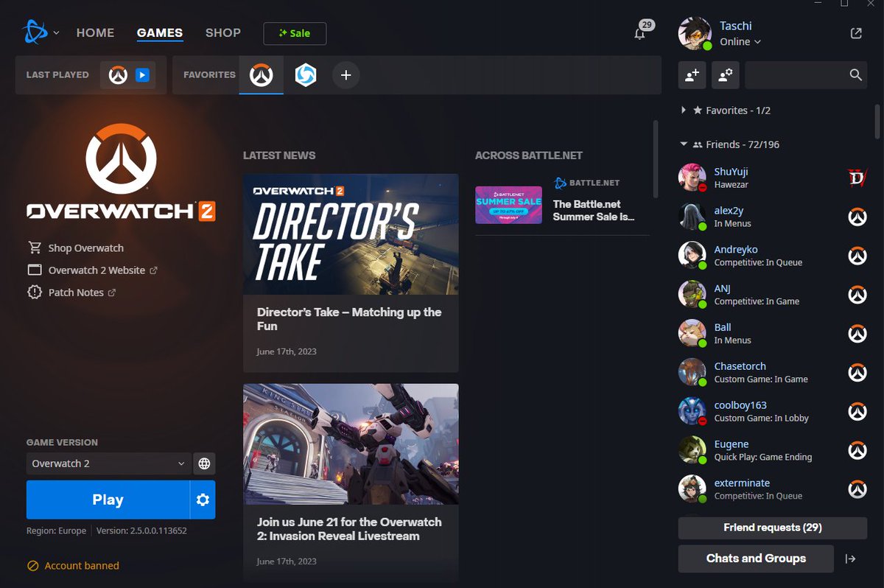
Task: Click Diablo IV icon next to ShuYuji
Action: [x=857, y=178]
